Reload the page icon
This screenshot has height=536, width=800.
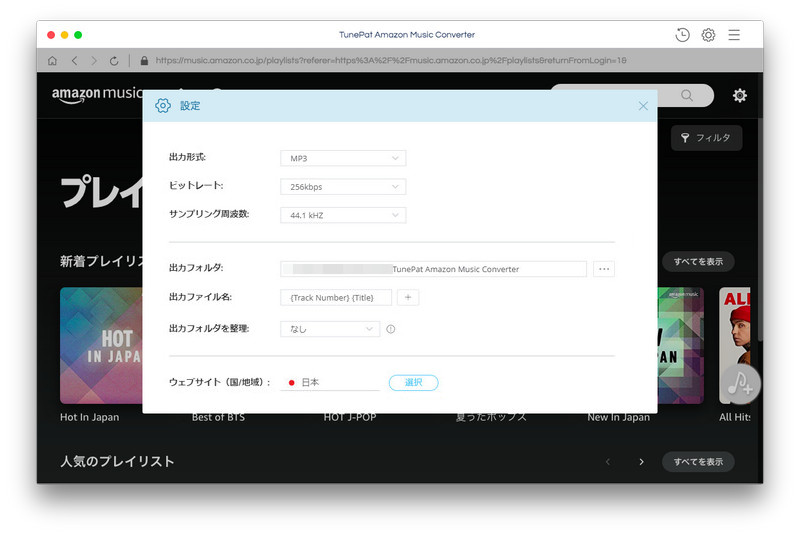(114, 61)
